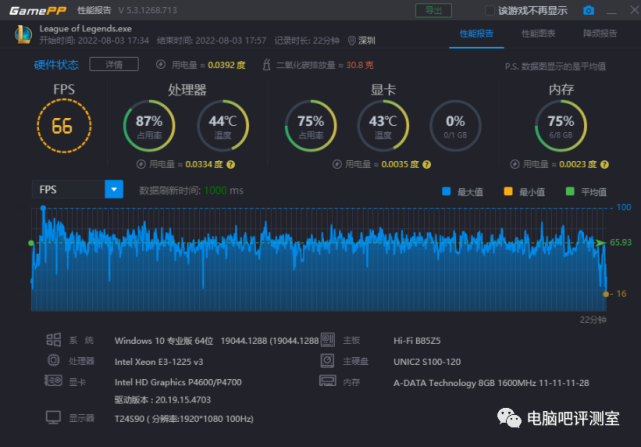Click the 22分钟 chart duration label

click(593, 320)
